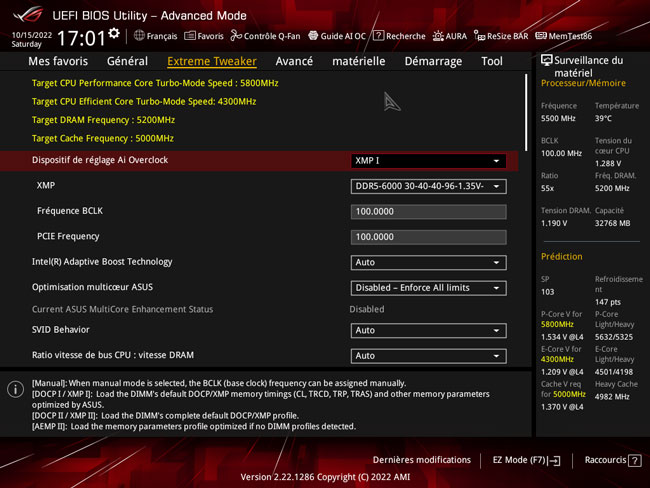The height and width of the screenshot is (488, 650).
Task: Expand SVID Behavior dropdown
Action: click(428, 330)
